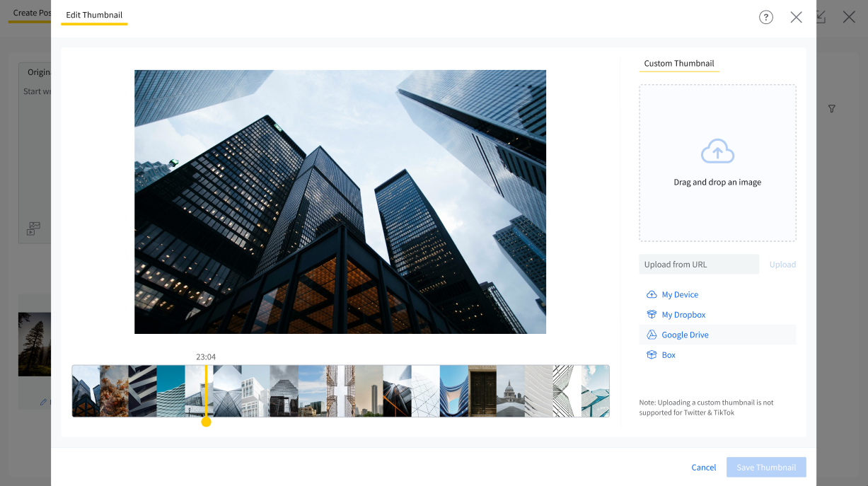Click the Google Drive triangle icon
868x486 pixels.
(x=652, y=335)
